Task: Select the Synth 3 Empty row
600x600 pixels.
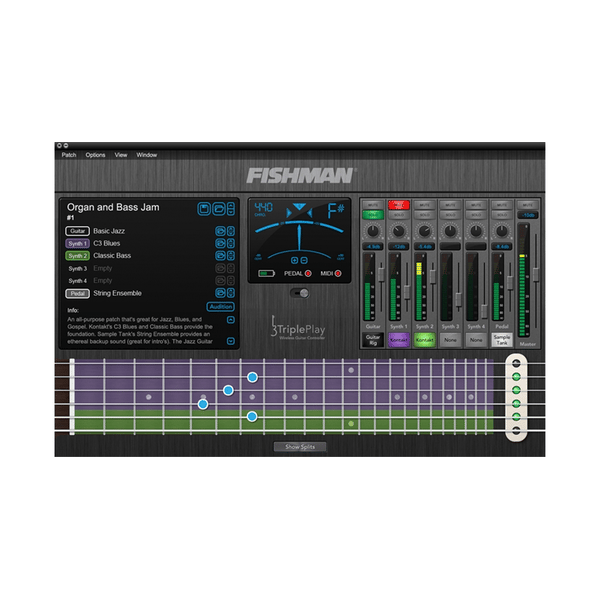Action: pos(150,268)
